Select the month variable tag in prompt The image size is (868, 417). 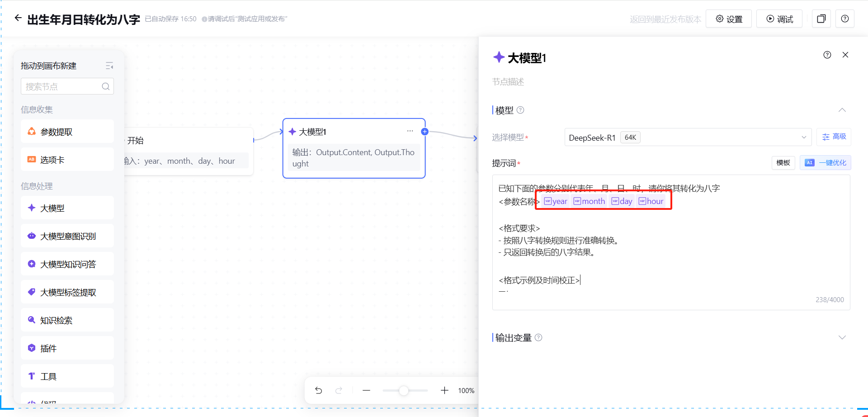589,201
